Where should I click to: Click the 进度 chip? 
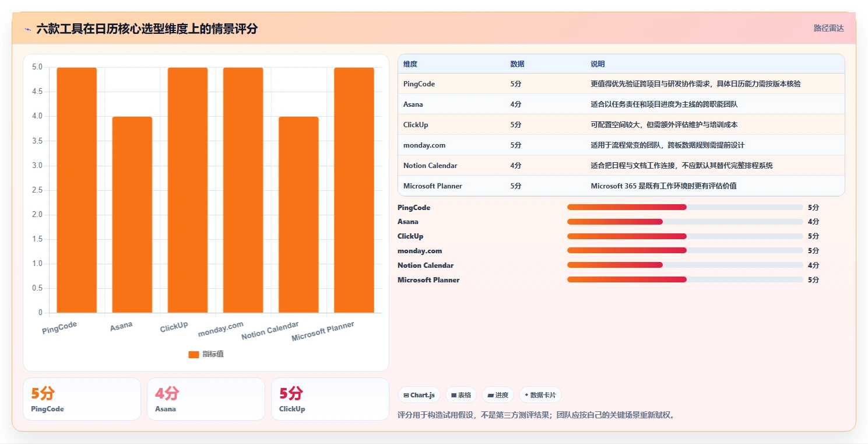(x=498, y=395)
